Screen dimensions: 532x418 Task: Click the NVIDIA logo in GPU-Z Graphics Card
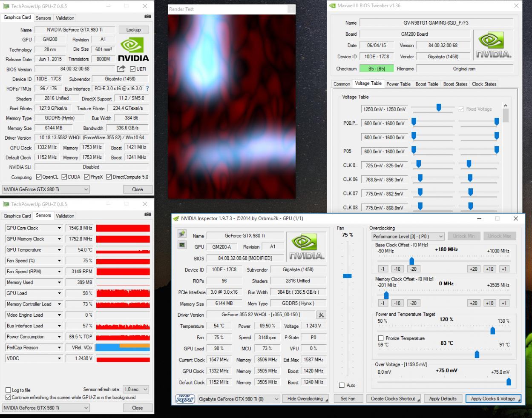tap(134, 49)
